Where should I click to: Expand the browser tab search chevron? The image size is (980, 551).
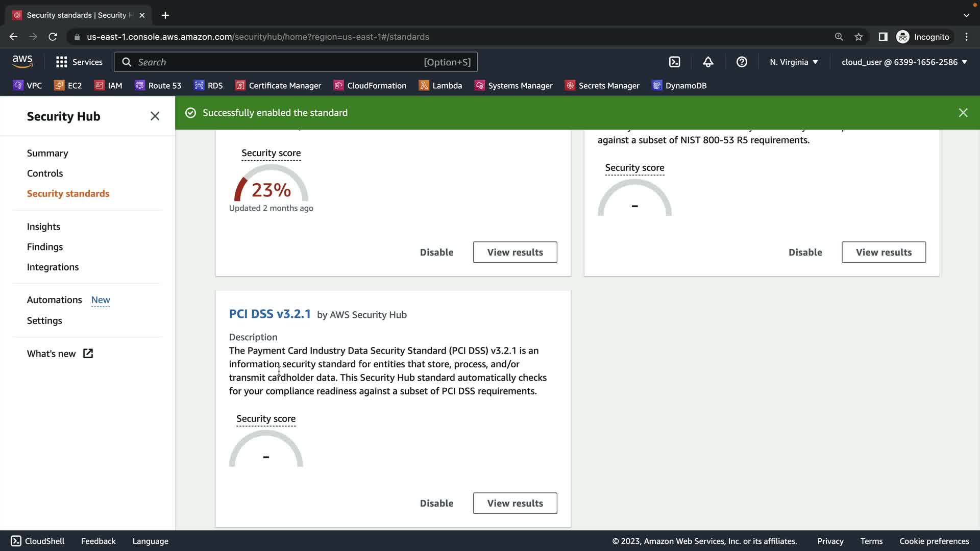(966, 15)
